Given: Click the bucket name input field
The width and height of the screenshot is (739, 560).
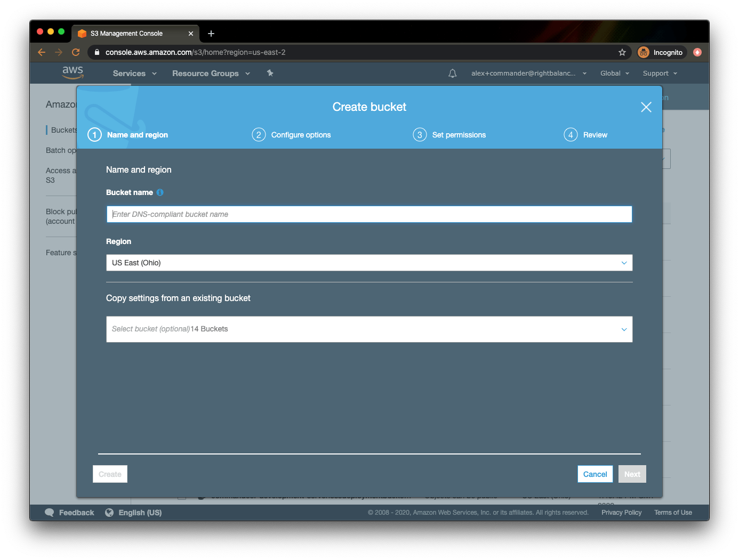Looking at the screenshot, I should [369, 214].
